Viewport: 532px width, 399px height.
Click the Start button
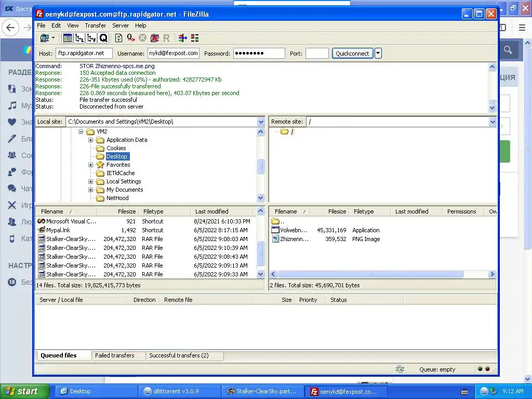coord(24,392)
